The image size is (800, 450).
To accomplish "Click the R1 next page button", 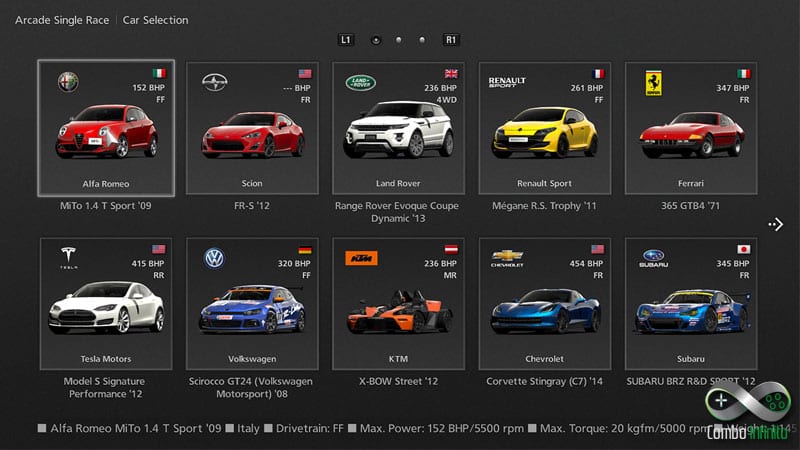I will [451, 40].
